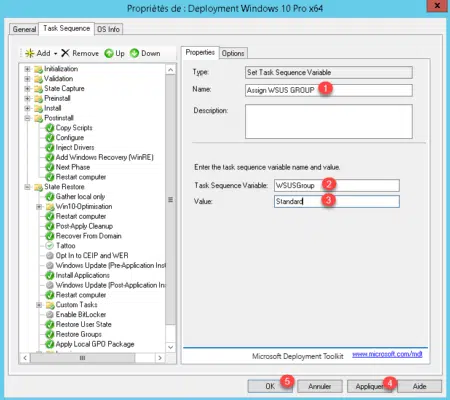Screen dimensions: 450x400
Task: Select the Restart computer step under Postinstall
Action: pos(81,177)
